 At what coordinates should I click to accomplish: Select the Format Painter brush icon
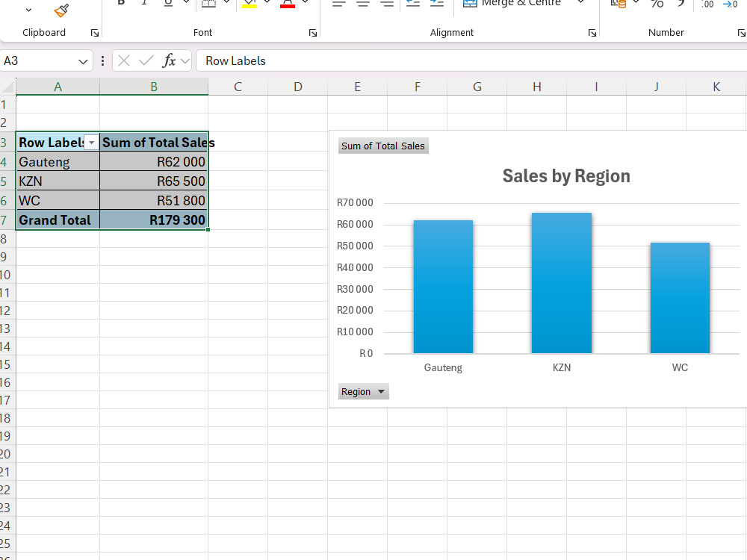61,10
